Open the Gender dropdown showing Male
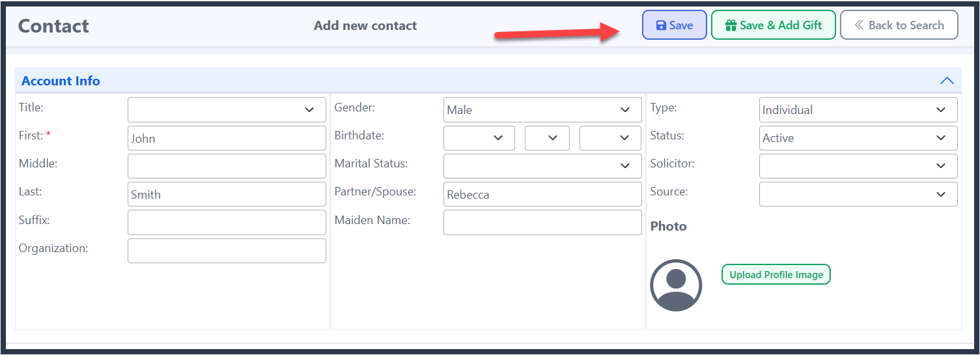This screenshot has height=355, width=980. click(x=542, y=110)
